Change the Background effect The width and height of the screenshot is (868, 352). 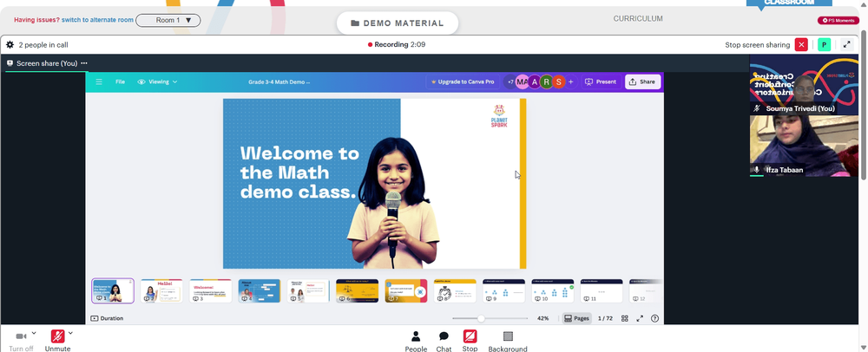pyautogui.click(x=508, y=341)
